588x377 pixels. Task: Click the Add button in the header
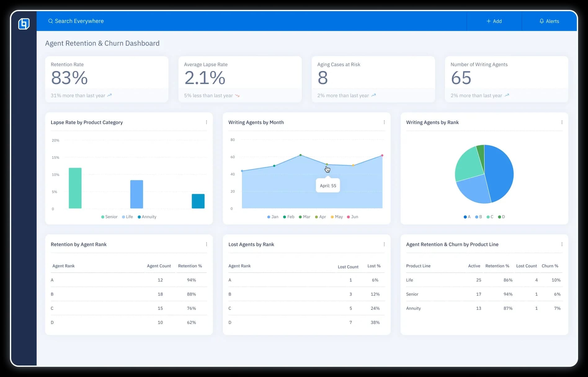tap(494, 21)
